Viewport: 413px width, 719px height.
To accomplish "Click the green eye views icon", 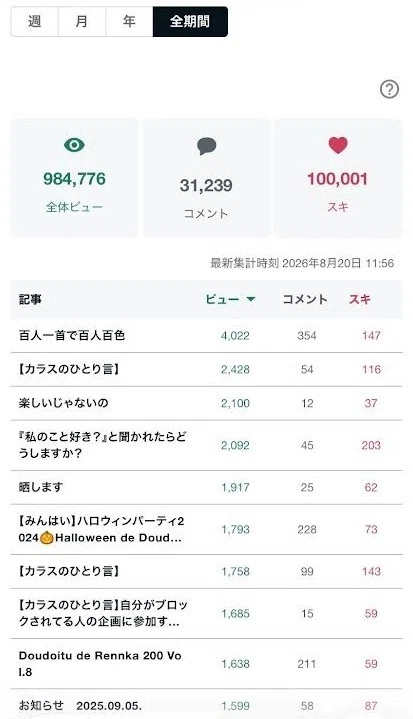I will (x=74, y=145).
